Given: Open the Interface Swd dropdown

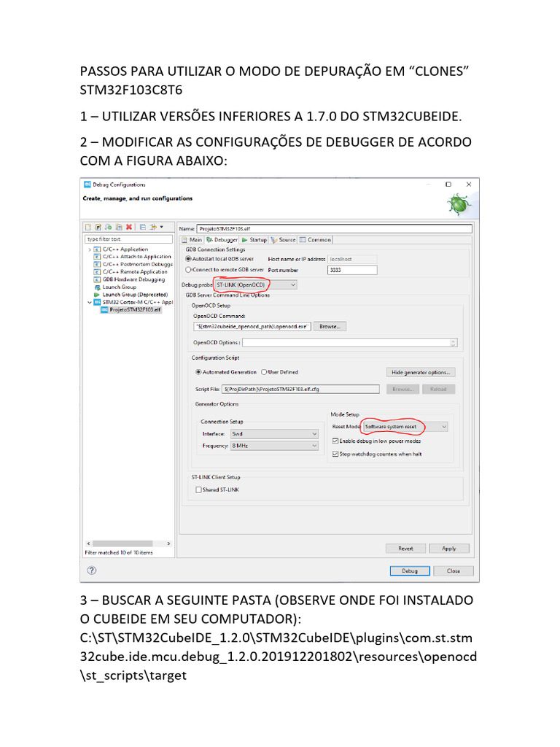Looking at the screenshot, I should 274,434.
